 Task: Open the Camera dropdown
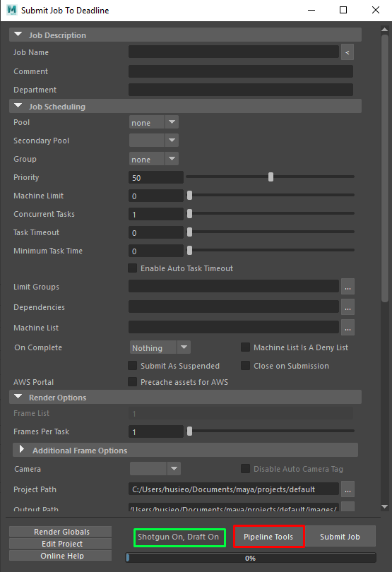pyautogui.click(x=155, y=469)
